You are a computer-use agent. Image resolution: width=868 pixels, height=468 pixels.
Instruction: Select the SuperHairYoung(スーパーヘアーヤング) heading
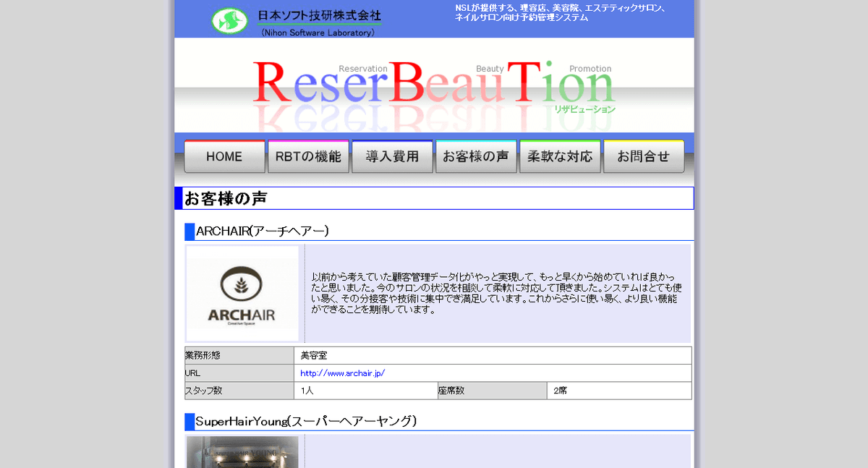306,421
